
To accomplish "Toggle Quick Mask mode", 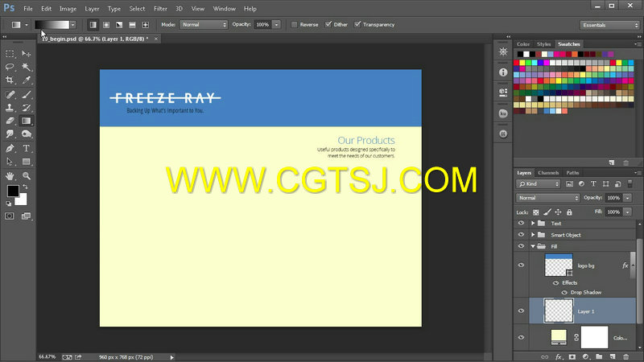I will click(x=10, y=216).
